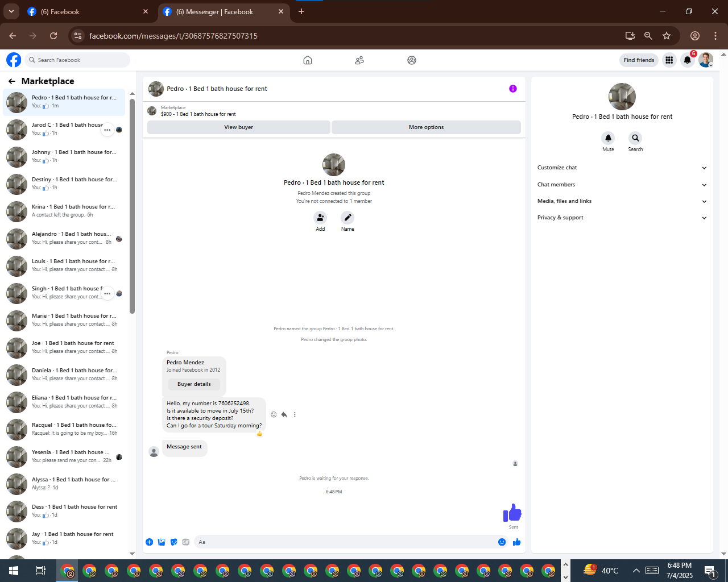The height and width of the screenshot is (582, 728).
Task: Attach a photo using the image icon
Action: 162,542
